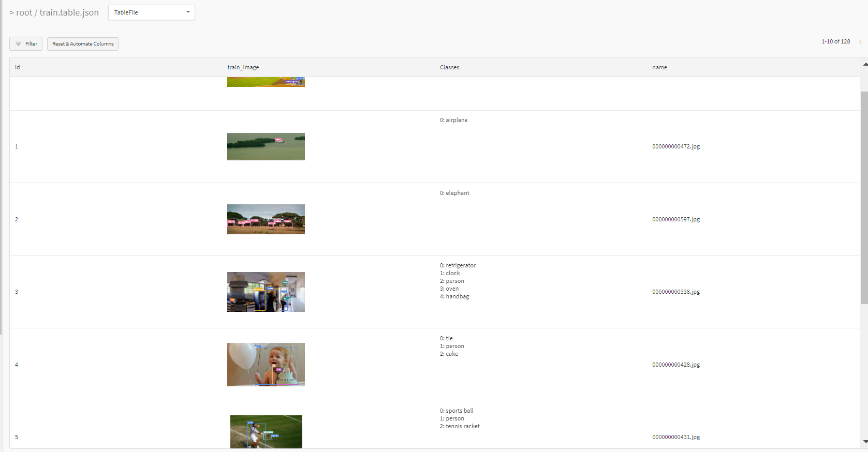The height and width of the screenshot is (452, 868).
Task: Click id cell with value 4
Action: (17, 365)
